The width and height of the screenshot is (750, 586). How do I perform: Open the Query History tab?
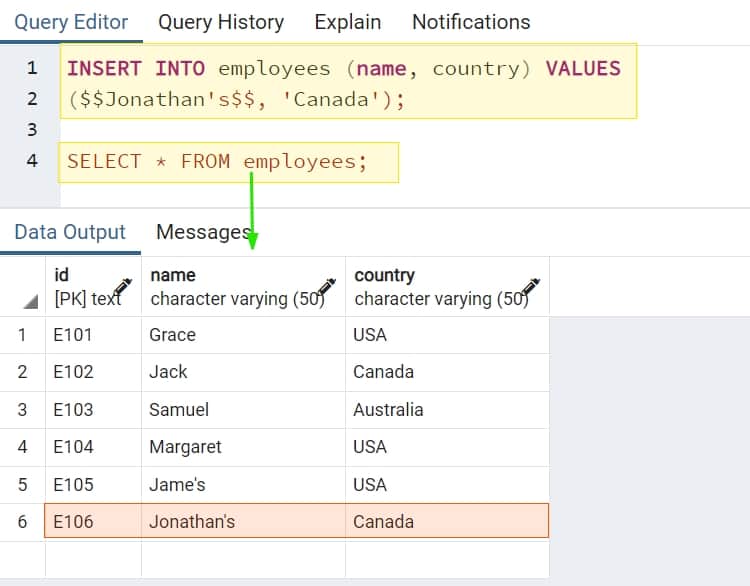(221, 22)
